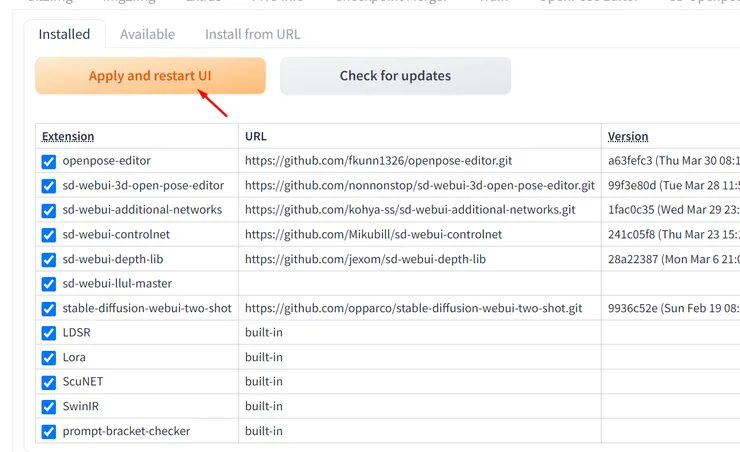
Task: Click the Version column header
Action: [x=628, y=136]
